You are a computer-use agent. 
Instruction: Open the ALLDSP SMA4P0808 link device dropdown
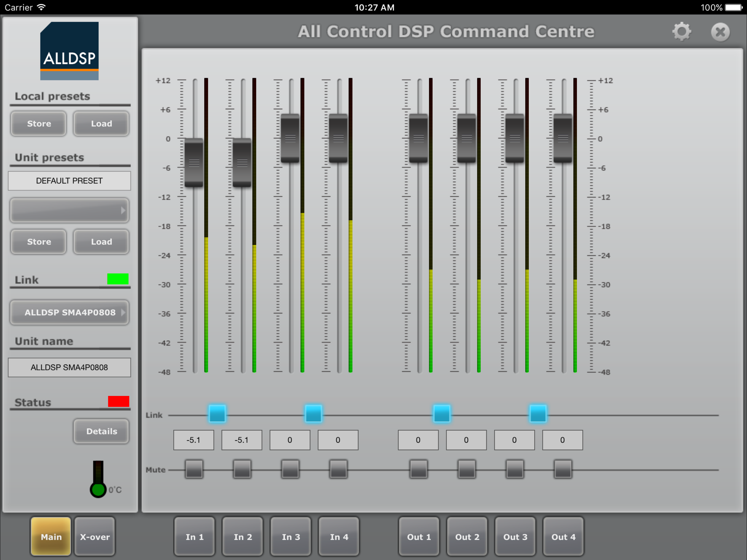pos(69,313)
